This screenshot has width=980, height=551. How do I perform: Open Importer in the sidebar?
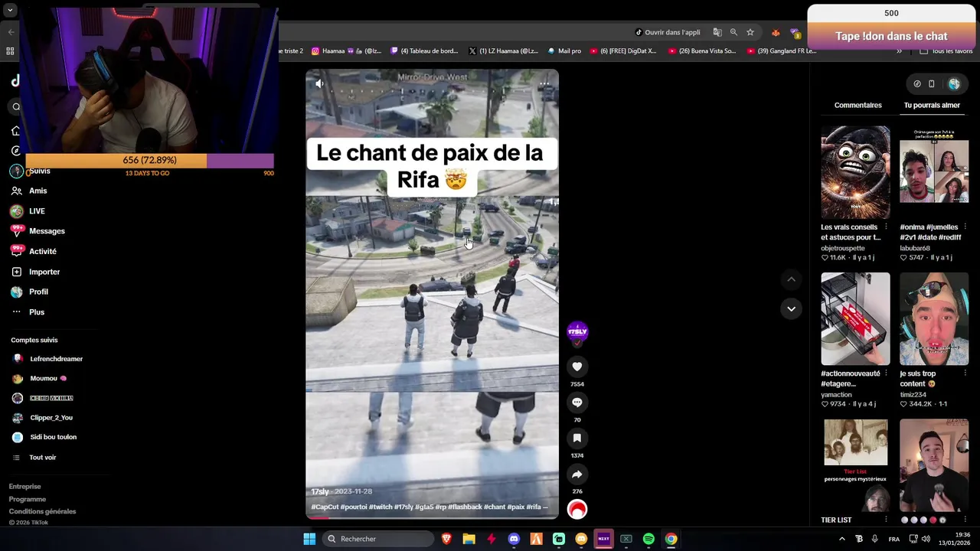click(x=44, y=272)
